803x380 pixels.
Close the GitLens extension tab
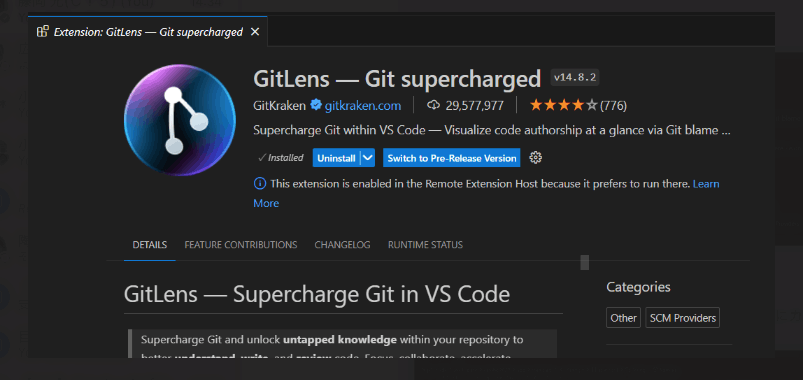point(255,32)
